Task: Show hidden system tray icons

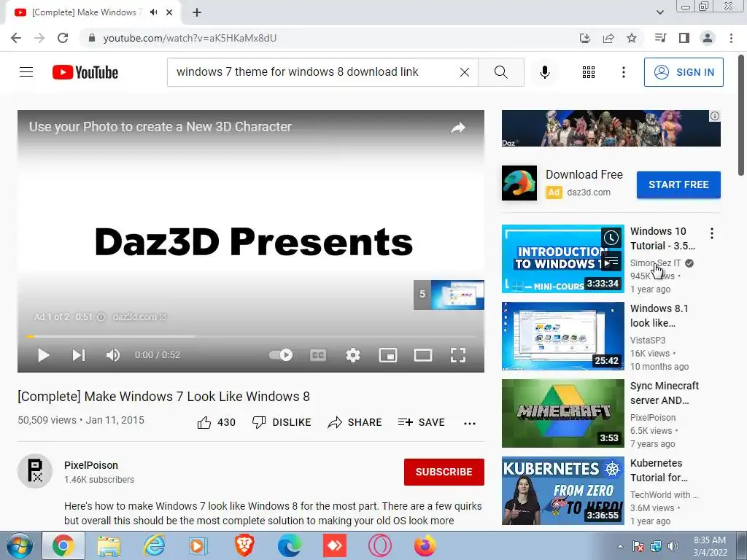Action: tap(620, 546)
